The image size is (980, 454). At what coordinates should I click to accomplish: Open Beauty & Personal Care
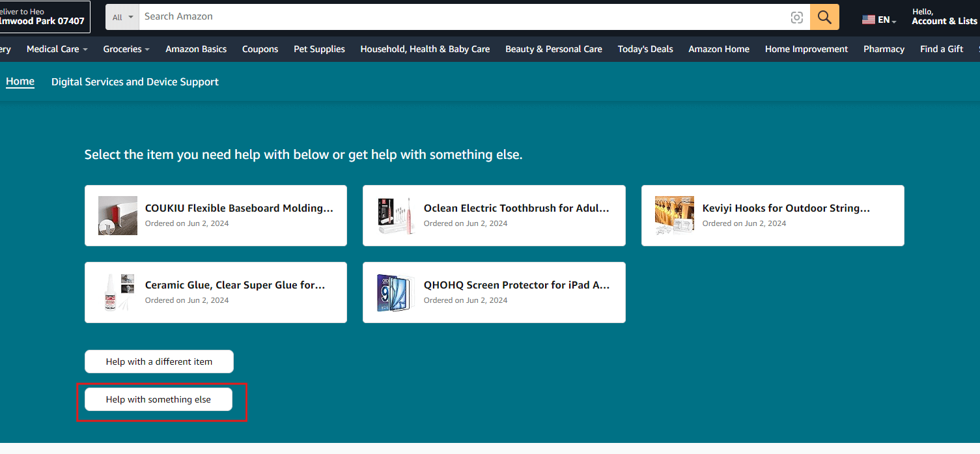coord(553,49)
